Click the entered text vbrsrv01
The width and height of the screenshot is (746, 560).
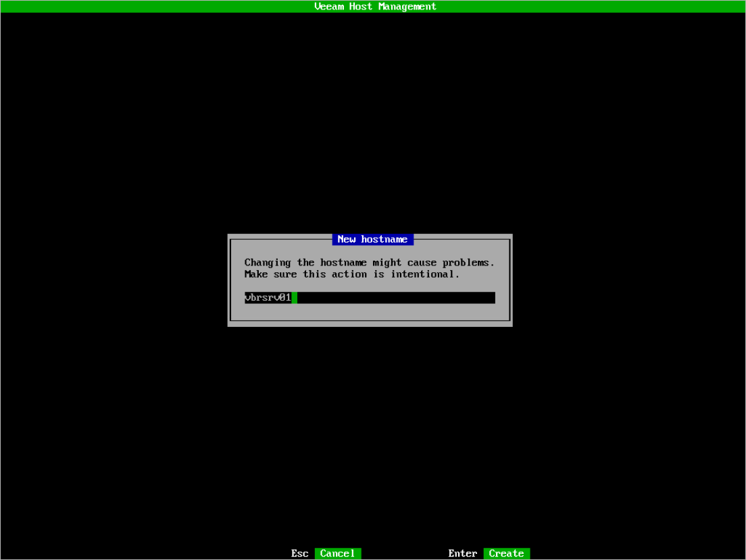tap(268, 298)
